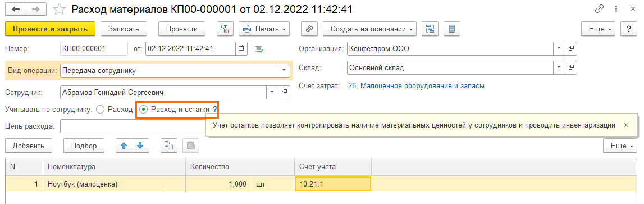
Task: Open Основной склад card icon
Action: [571, 68]
